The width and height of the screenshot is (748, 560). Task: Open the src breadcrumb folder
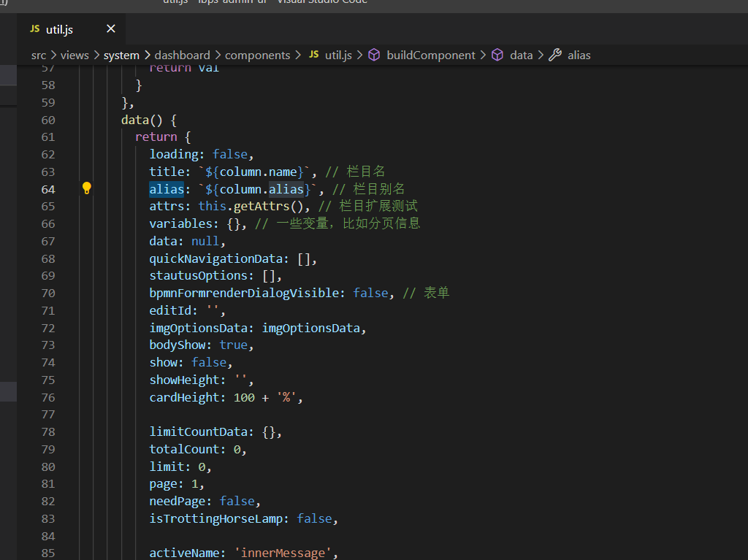(38, 55)
